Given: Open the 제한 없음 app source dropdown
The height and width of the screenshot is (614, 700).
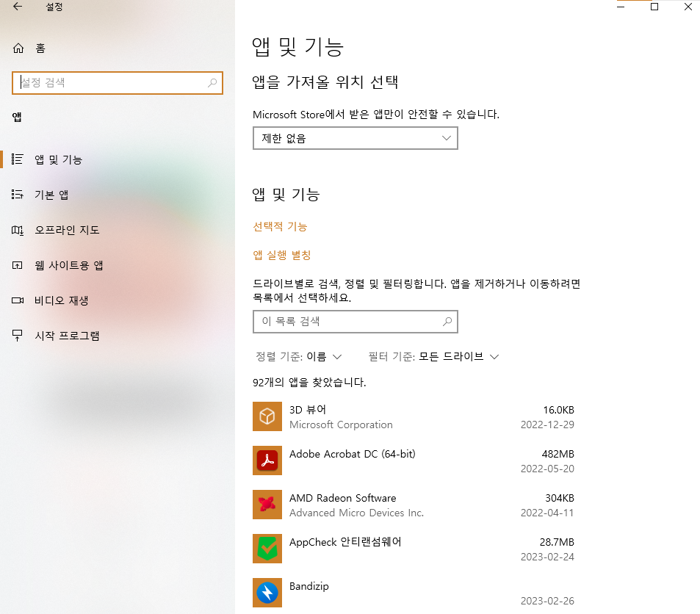Looking at the screenshot, I should click(x=356, y=138).
